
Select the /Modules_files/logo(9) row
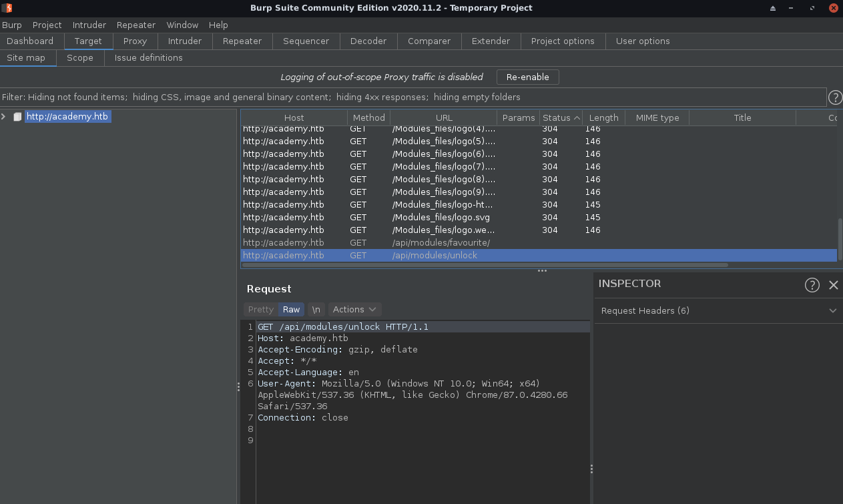pos(539,192)
